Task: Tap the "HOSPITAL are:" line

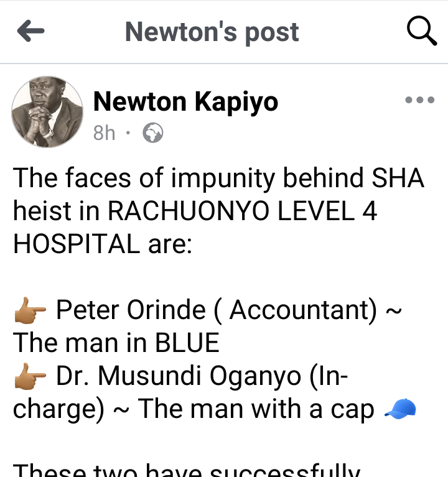Action: click(x=103, y=244)
